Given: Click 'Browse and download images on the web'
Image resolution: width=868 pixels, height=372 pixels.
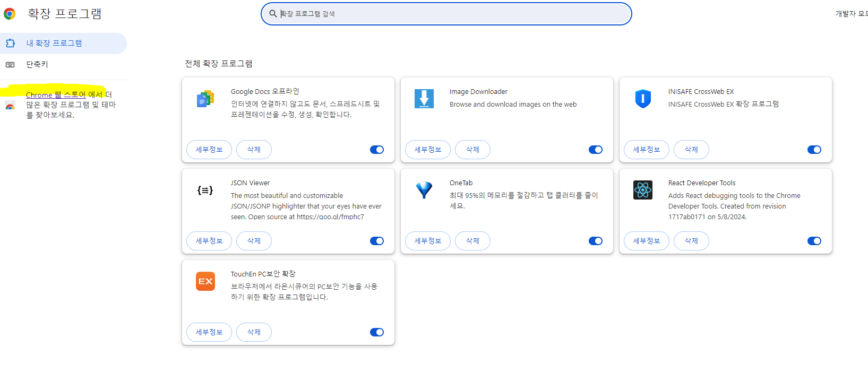Looking at the screenshot, I should 513,105.
